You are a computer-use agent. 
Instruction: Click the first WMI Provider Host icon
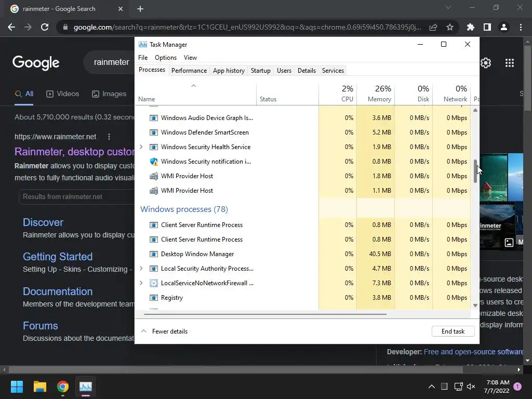tap(154, 176)
